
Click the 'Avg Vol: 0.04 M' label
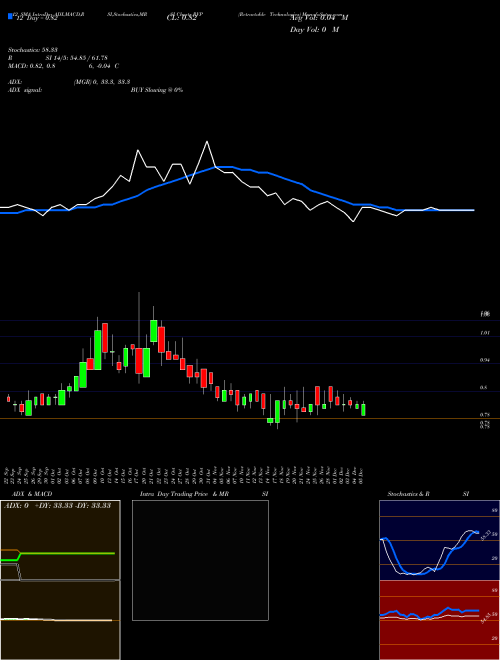click(319, 18)
